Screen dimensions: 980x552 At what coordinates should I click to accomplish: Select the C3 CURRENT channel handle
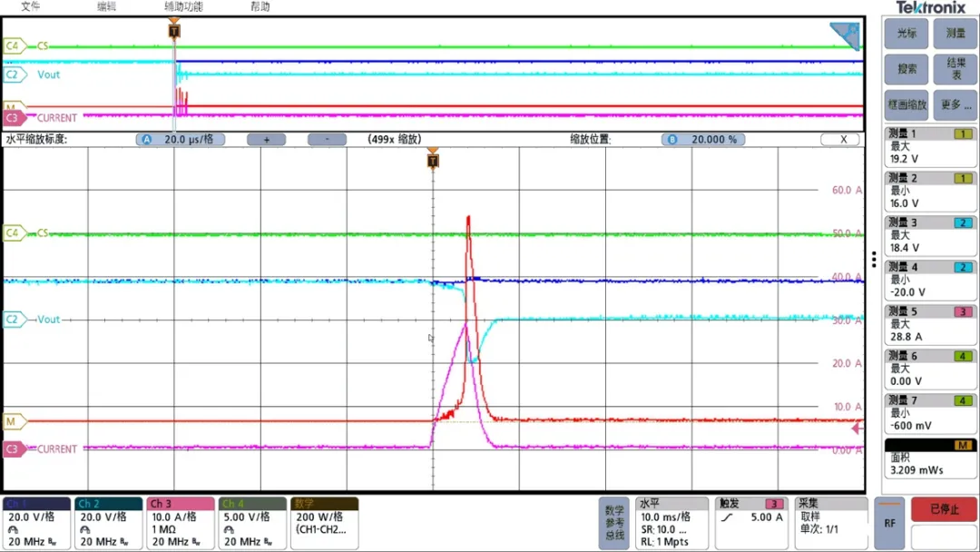[x=15, y=448]
